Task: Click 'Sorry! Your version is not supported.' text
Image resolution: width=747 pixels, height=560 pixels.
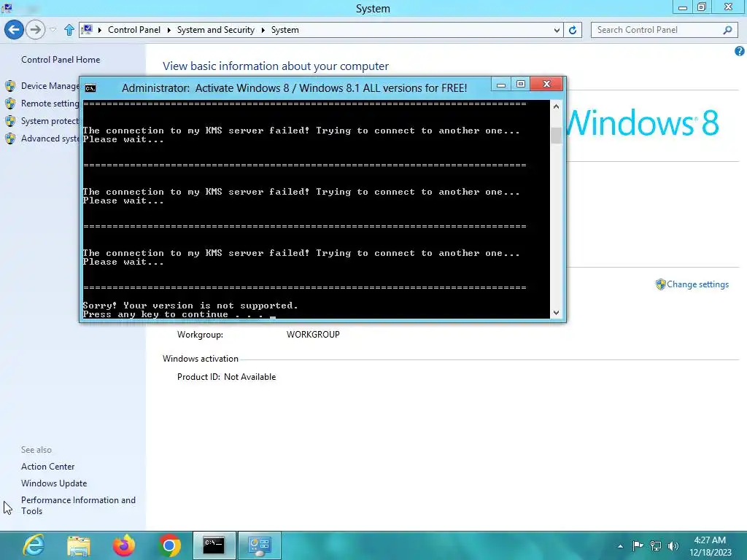Action: point(190,306)
